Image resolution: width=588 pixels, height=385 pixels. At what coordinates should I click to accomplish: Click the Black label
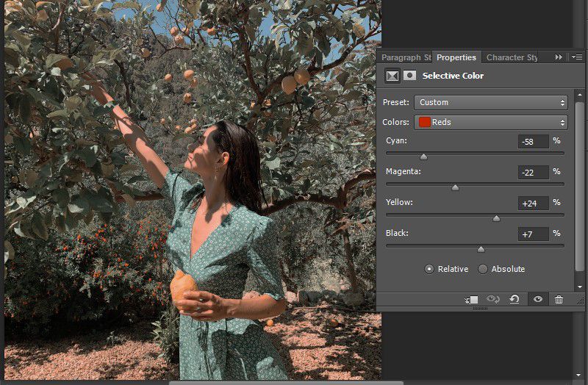[397, 233]
